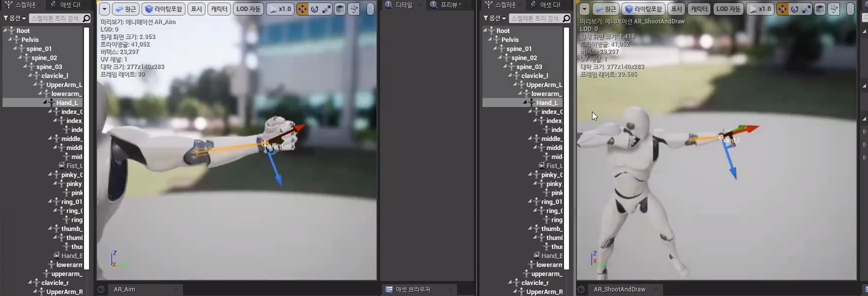Open viewport options arrow in AR_Aim viewport
Viewport: 868px width, 296px height.
pos(104,9)
